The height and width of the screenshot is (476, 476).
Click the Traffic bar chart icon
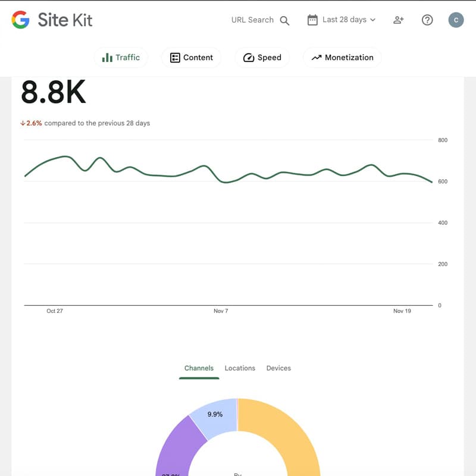tap(107, 58)
